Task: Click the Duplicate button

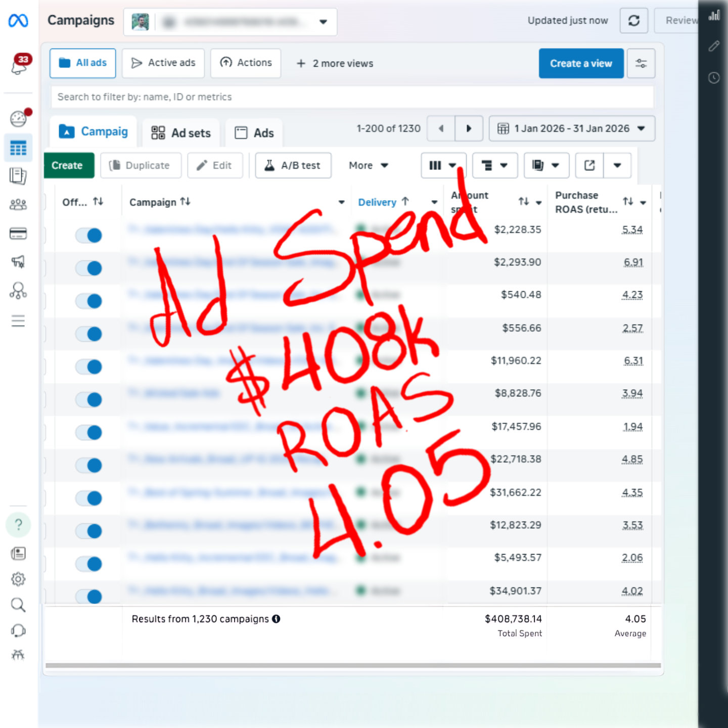Action: point(141,165)
